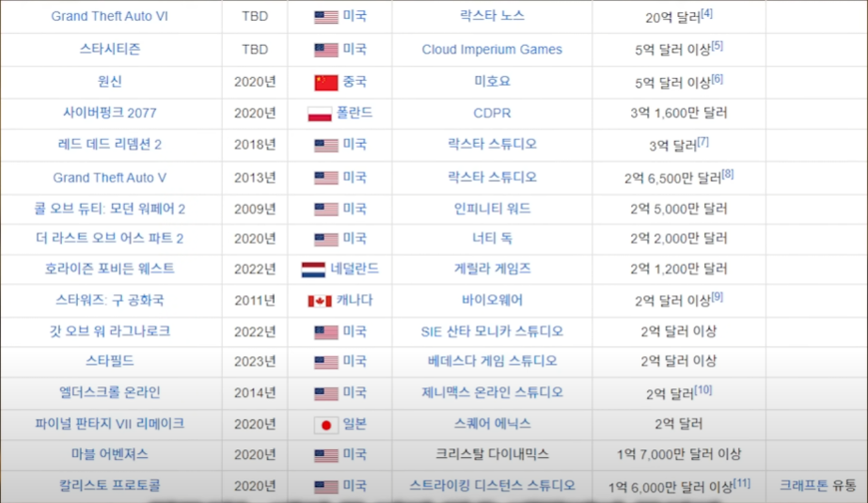The image size is (868, 503).
Task: Open the 파이널 판타지 VII 리메이크 link
Action: (110, 424)
